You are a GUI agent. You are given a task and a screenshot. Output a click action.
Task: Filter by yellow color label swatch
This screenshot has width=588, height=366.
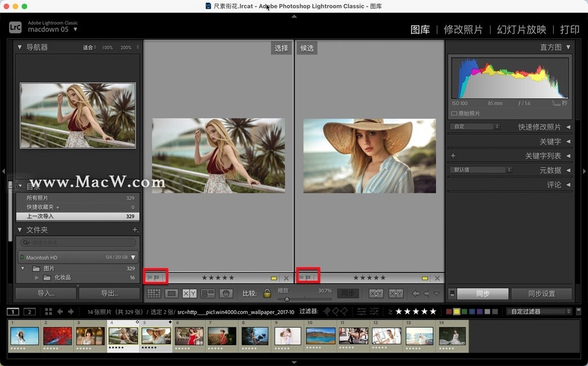click(x=457, y=312)
